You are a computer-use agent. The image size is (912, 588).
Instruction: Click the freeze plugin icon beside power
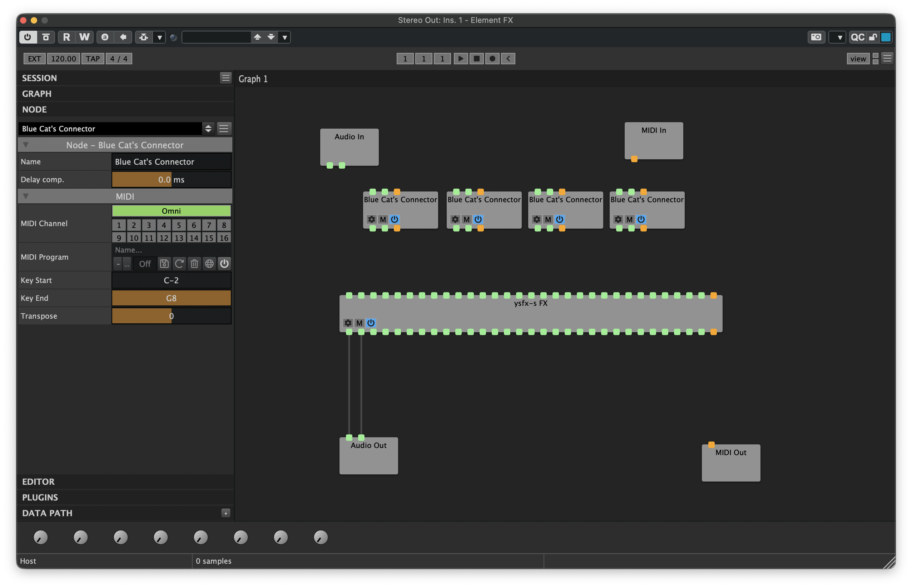(46, 37)
